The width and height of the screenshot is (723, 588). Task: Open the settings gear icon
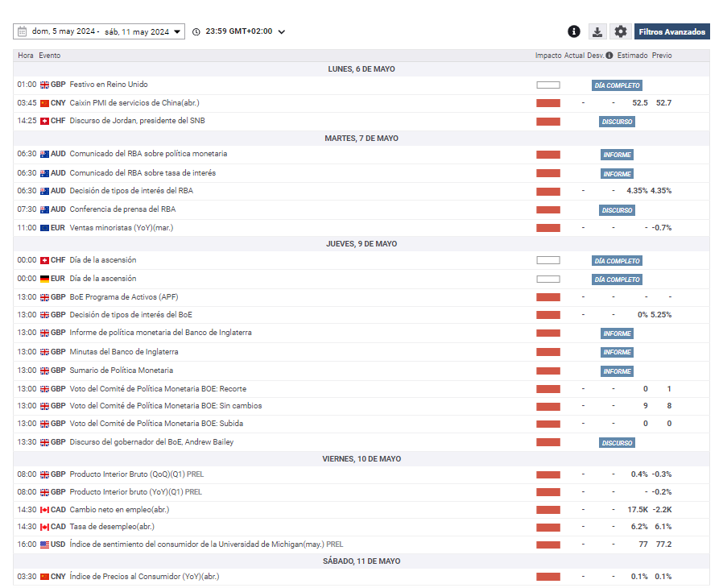coord(620,31)
